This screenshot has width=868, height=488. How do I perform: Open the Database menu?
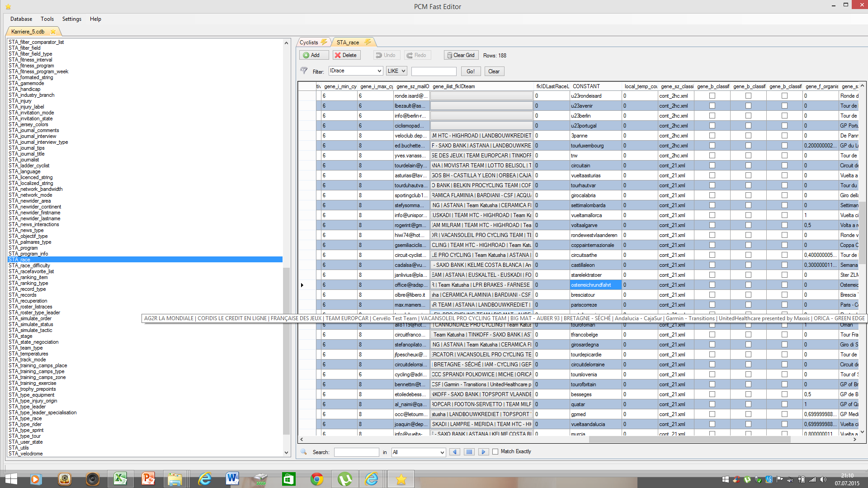pyautogui.click(x=21, y=19)
